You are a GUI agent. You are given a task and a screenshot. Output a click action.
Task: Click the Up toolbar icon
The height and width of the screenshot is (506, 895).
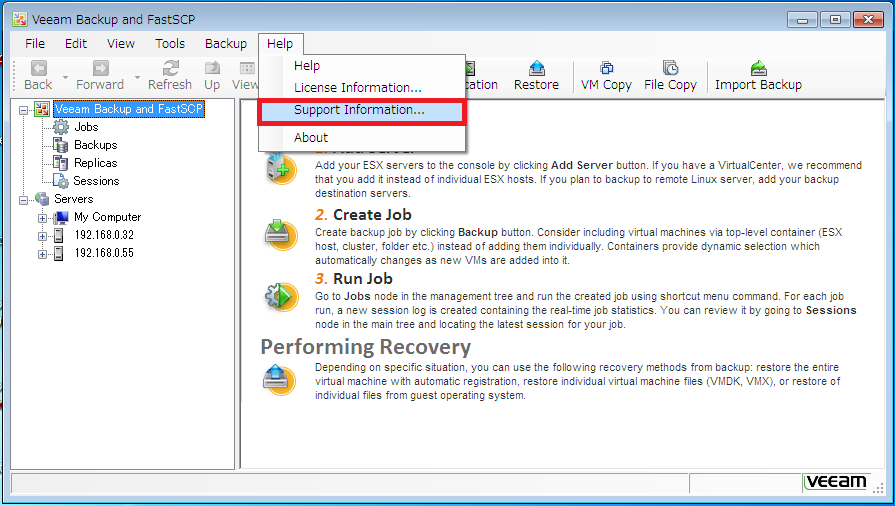pos(212,69)
